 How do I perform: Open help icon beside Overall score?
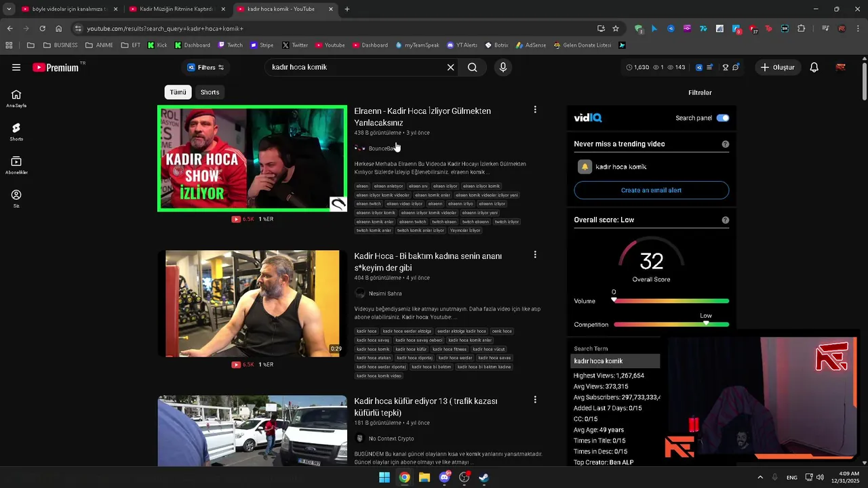coord(726,220)
